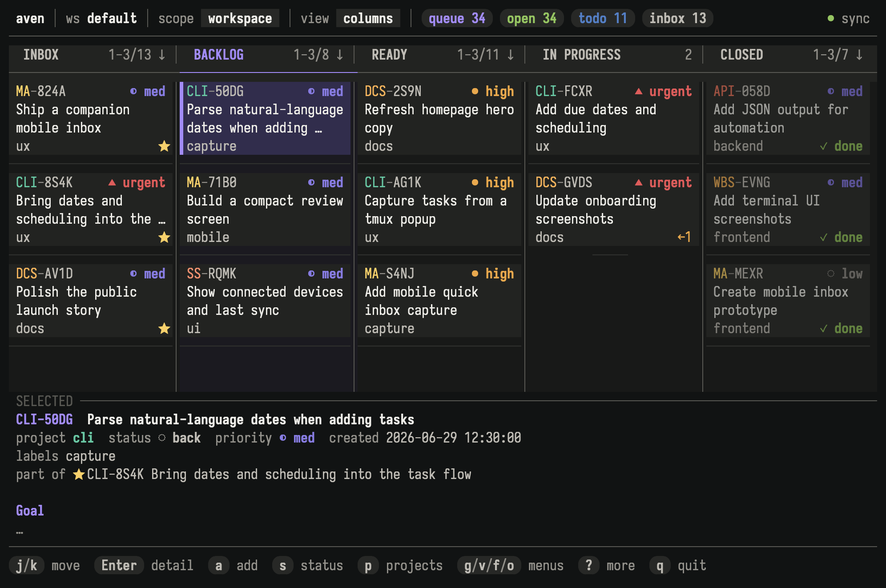The image size is (886, 588).
Task: Click the '?' more shortcut key
Action: coord(589,565)
